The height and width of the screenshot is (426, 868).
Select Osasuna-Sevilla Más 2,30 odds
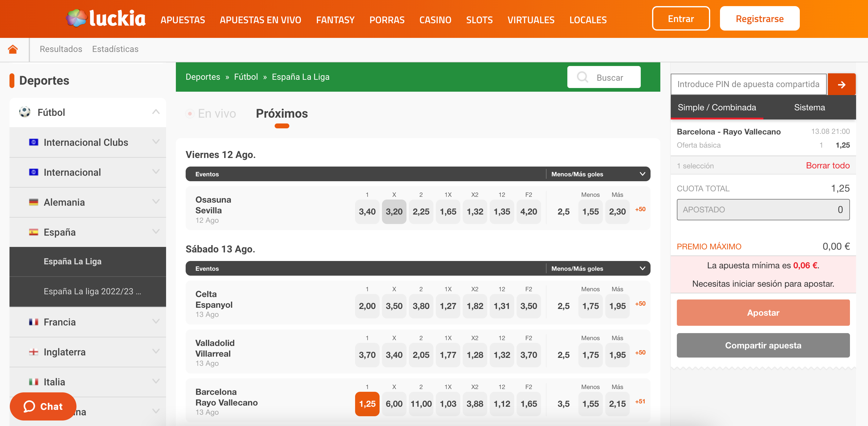pos(617,211)
